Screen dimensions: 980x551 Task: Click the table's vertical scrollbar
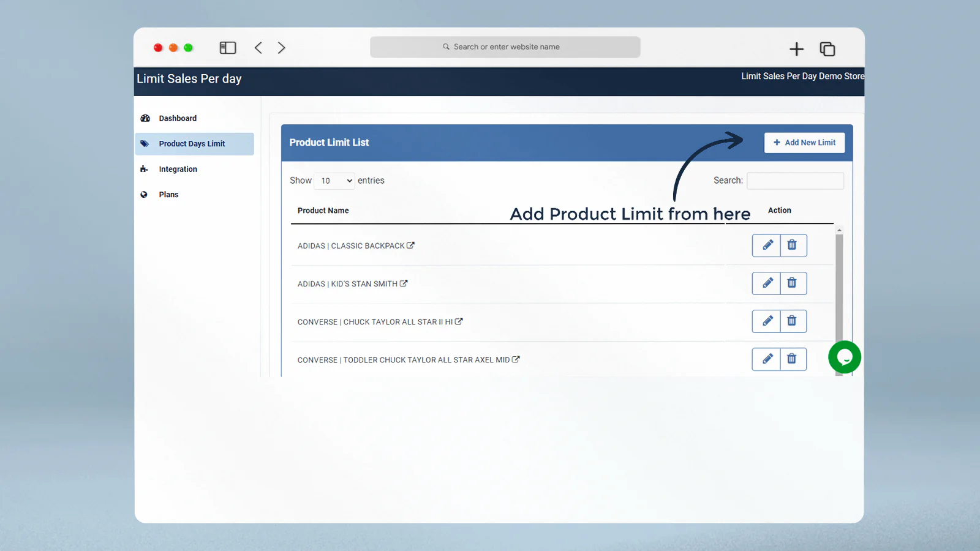click(x=839, y=294)
